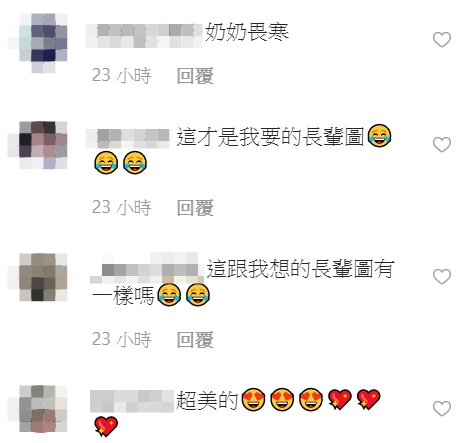This screenshot has height=443, width=468.
Task: Like the 奶奶畏寒 comment with heart icon
Action: pos(442,40)
